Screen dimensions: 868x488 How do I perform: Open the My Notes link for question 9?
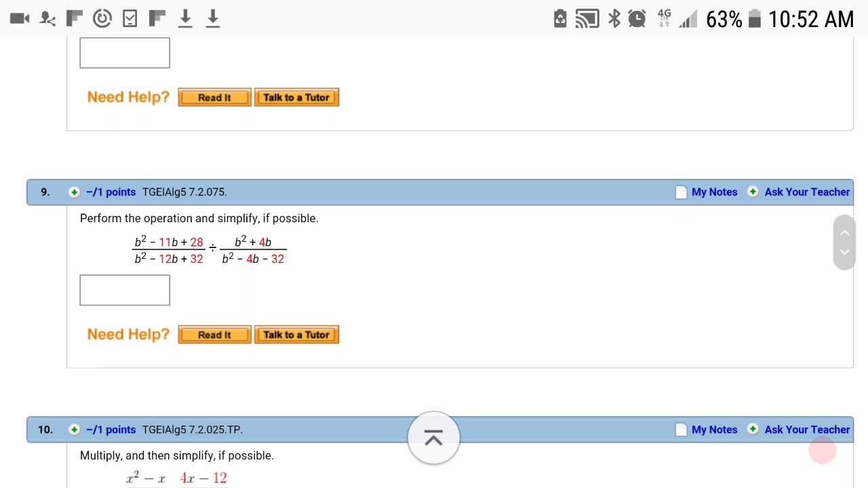tap(714, 192)
